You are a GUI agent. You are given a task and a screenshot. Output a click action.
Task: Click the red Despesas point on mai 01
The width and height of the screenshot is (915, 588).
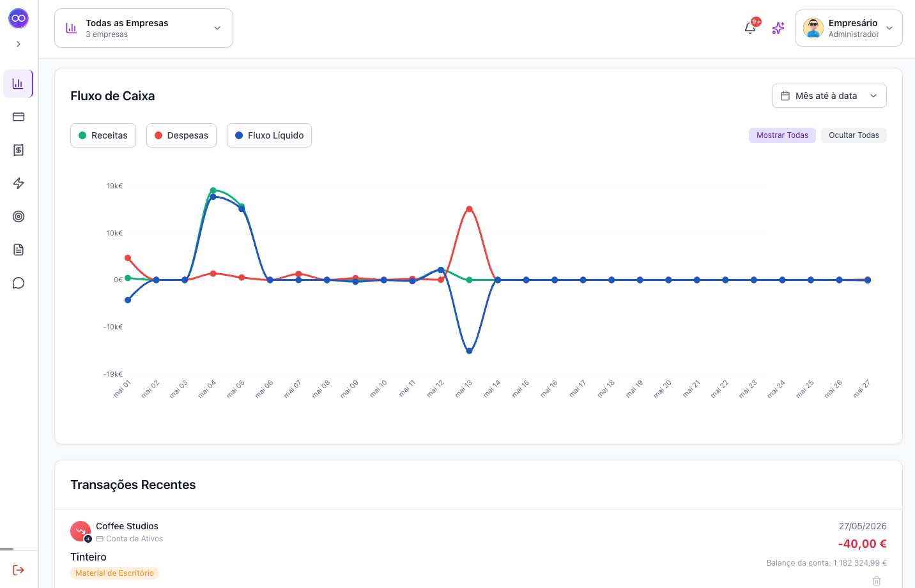click(x=128, y=258)
